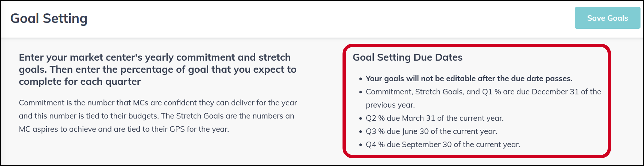The image size is (644, 166).
Task: Click the bullet dot before Q3 % line
Action: point(360,132)
